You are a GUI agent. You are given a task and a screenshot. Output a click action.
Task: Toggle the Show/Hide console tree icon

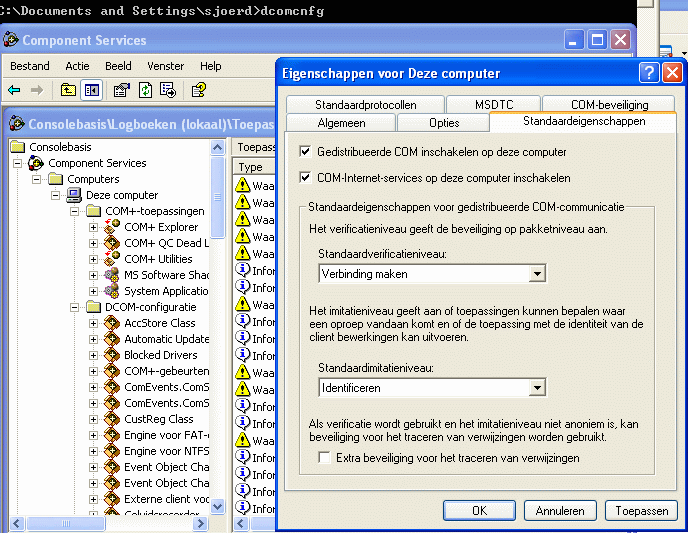[x=92, y=90]
